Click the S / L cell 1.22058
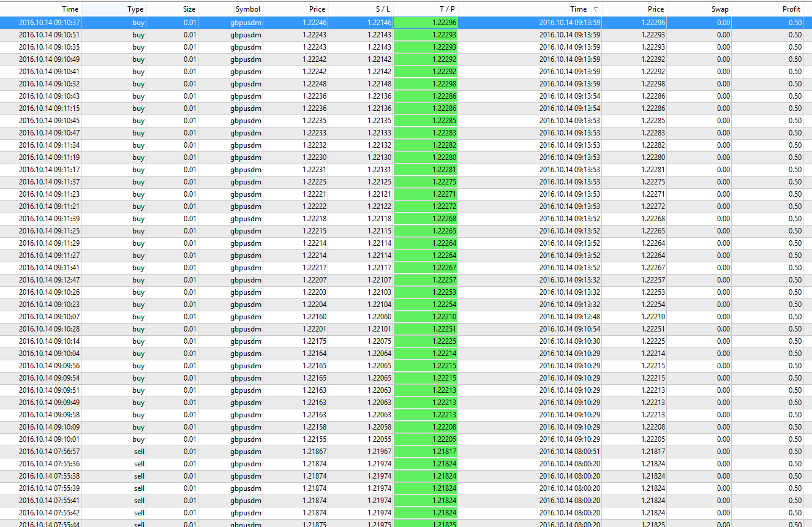 379,427
